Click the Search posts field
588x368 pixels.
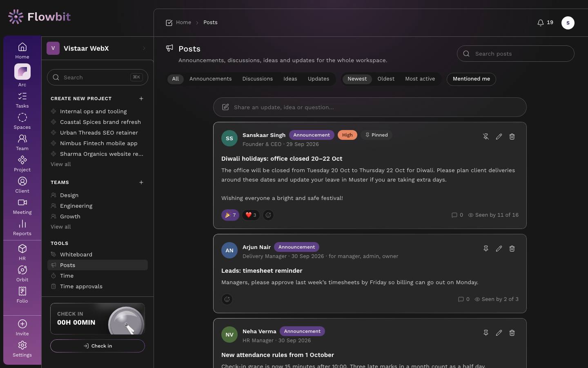pyautogui.click(x=516, y=54)
